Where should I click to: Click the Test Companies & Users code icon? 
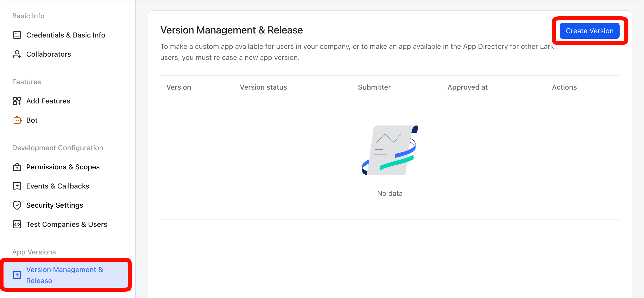point(17,224)
